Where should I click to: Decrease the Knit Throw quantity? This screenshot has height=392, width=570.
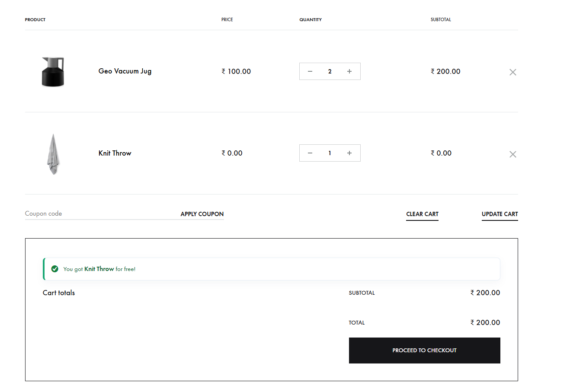click(310, 153)
